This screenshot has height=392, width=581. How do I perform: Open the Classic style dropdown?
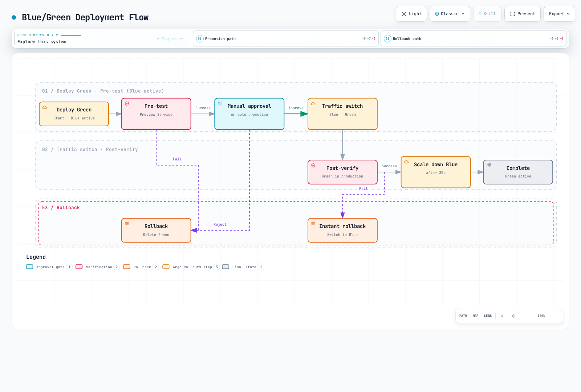(450, 14)
